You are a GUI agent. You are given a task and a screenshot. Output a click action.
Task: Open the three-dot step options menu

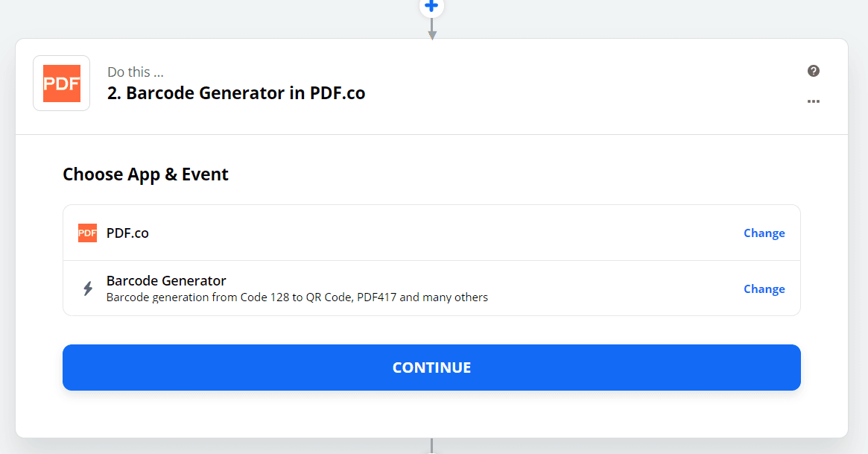point(814,101)
